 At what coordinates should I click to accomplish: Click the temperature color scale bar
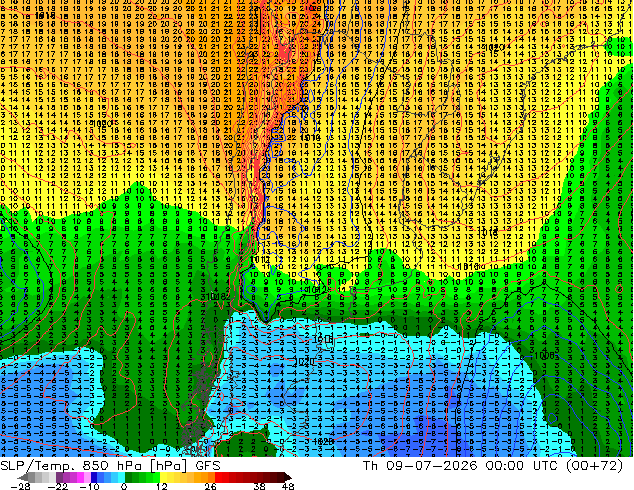[155, 477]
